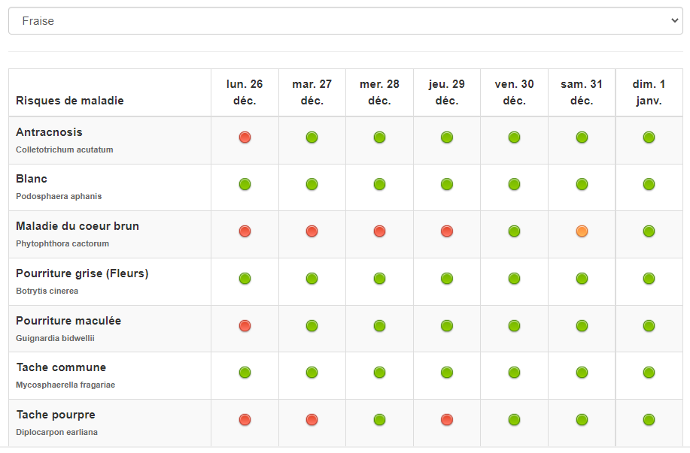Click the dim. 1 janv. column header
This screenshot has width=690, height=453.
[x=649, y=93]
